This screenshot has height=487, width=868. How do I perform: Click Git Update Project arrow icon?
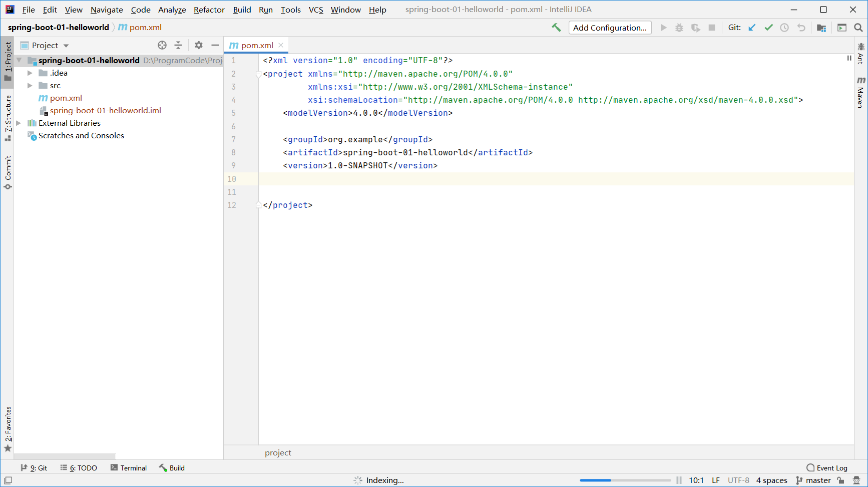click(x=752, y=28)
